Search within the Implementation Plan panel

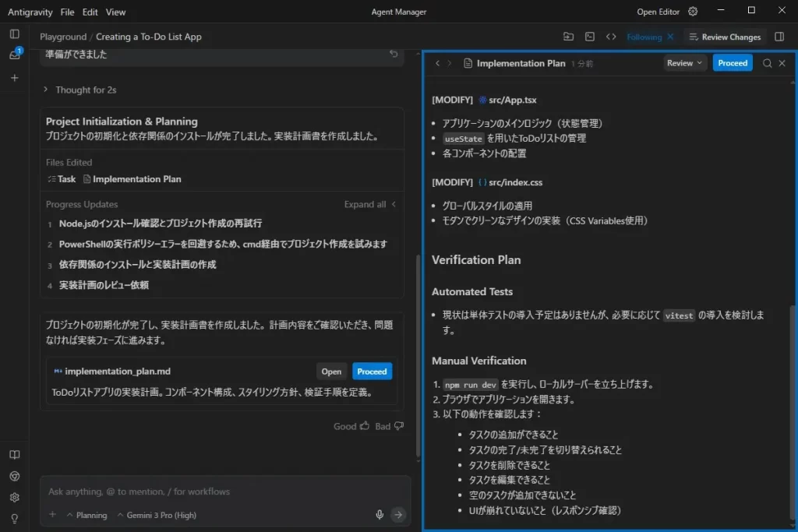(767, 63)
